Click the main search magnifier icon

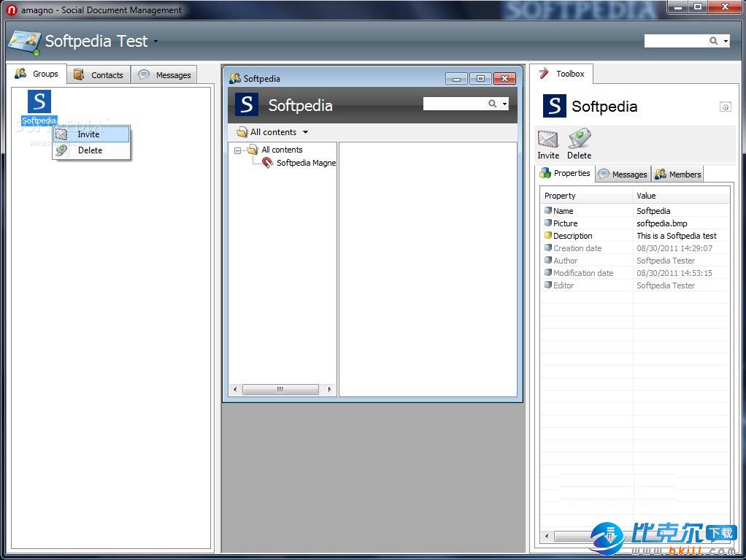(713, 41)
